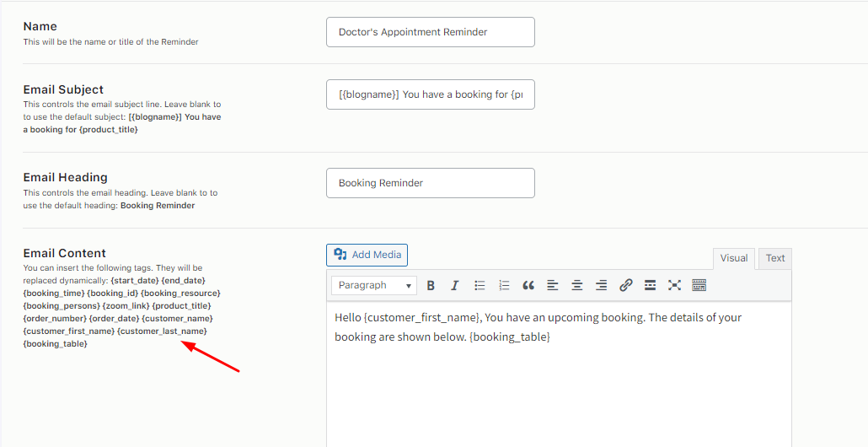Focus the Email Subject input field
The image size is (868, 447).
point(431,94)
